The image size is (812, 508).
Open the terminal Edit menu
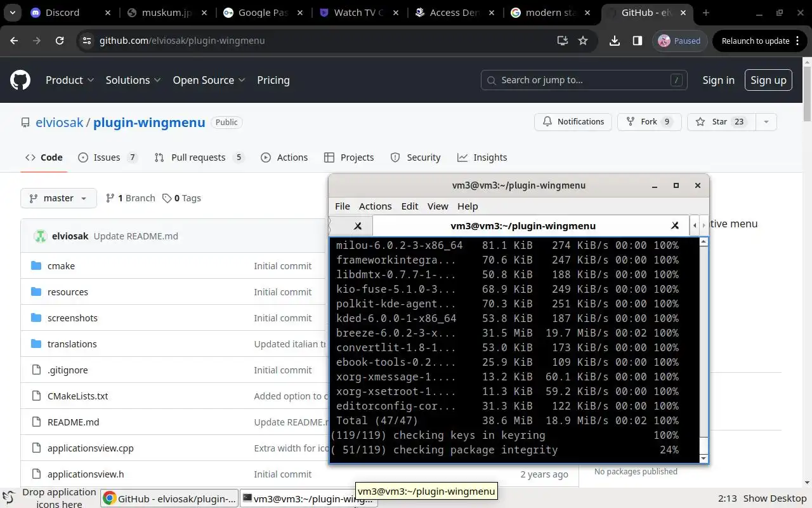coord(409,206)
